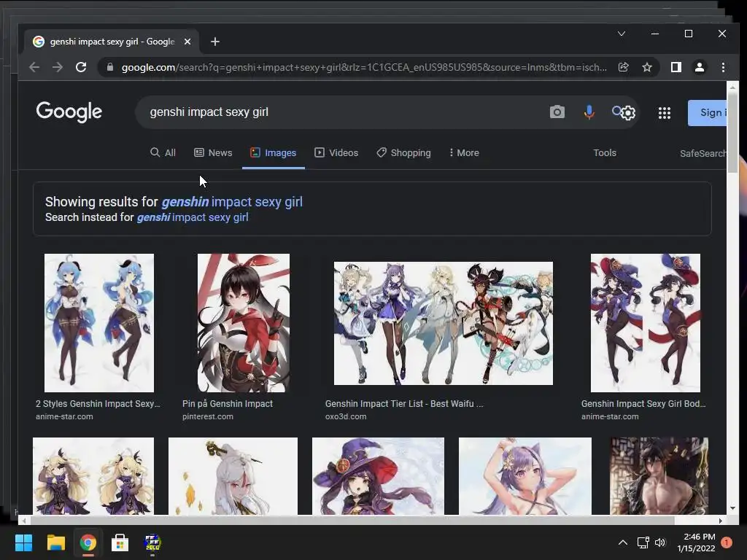Click the share page icon in the address bar

(x=623, y=67)
